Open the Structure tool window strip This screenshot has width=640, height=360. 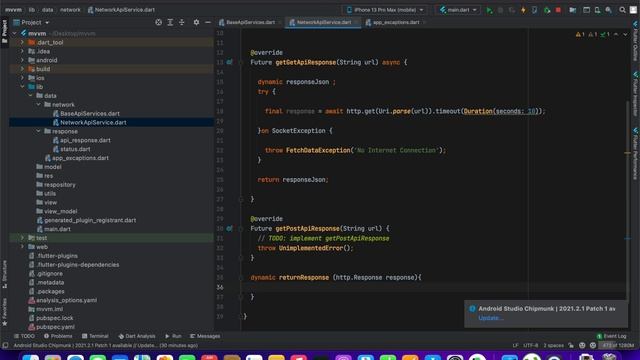[4, 274]
